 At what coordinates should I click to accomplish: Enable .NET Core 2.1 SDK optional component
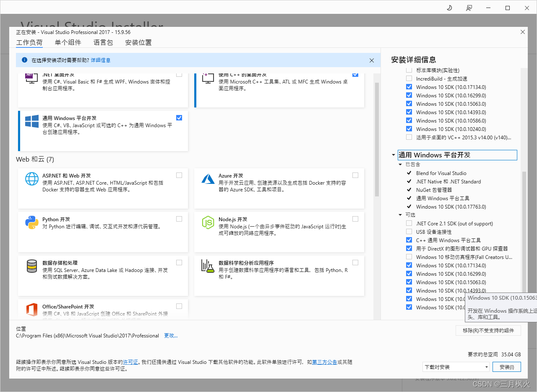[409, 223]
